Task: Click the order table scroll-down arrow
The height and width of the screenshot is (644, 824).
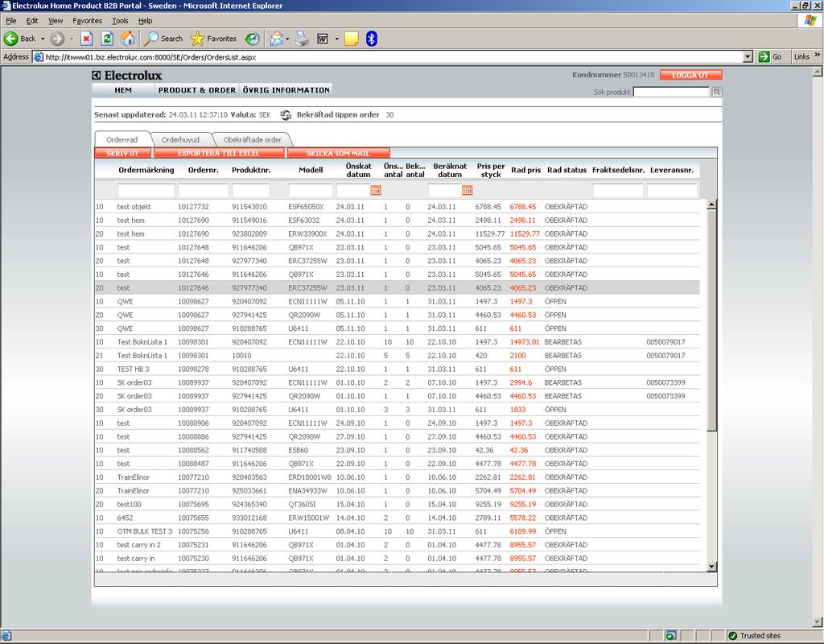Action: click(x=711, y=566)
